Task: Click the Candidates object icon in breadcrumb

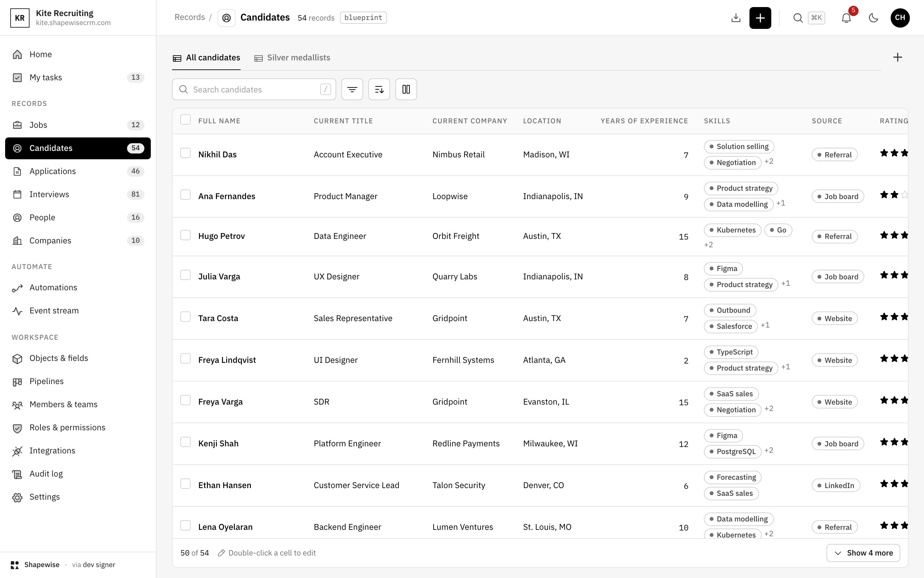Action: click(x=227, y=18)
